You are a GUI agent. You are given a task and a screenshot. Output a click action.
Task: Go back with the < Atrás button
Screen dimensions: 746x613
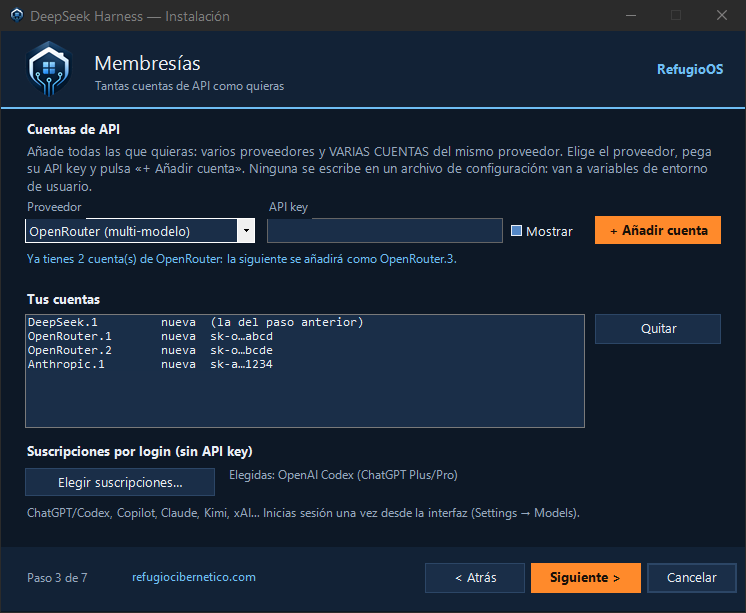click(x=475, y=578)
